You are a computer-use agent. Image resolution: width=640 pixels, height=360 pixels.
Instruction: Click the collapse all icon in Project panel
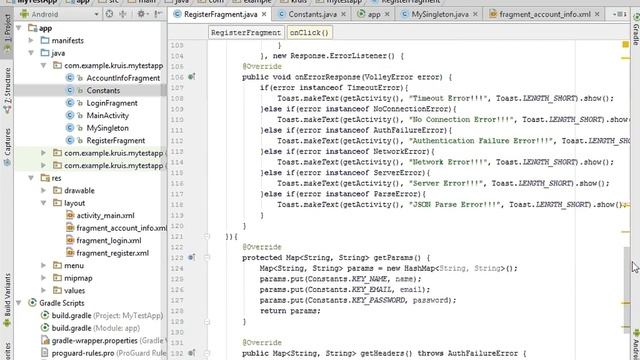coord(122,14)
